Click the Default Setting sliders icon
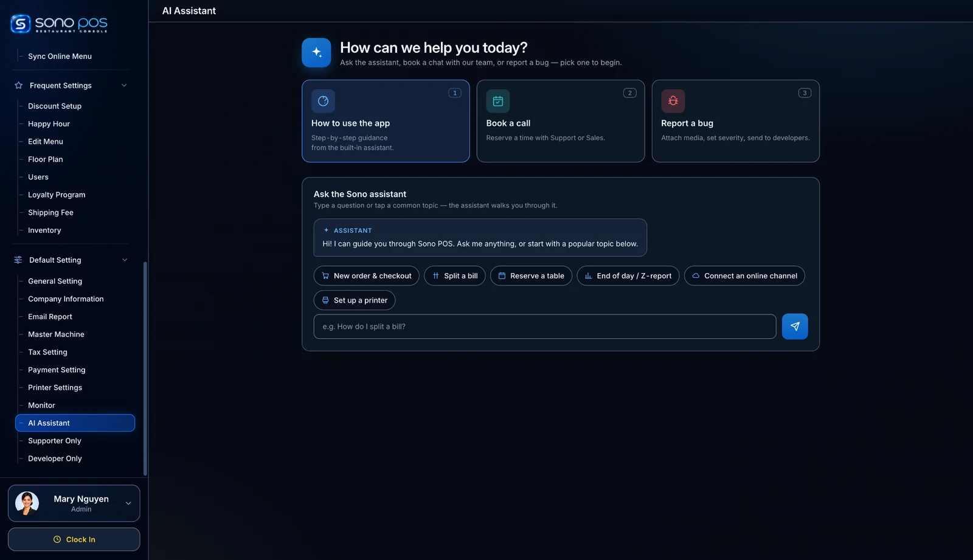Image resolution: width=973 pixels, height=560 pixels. 18,260
